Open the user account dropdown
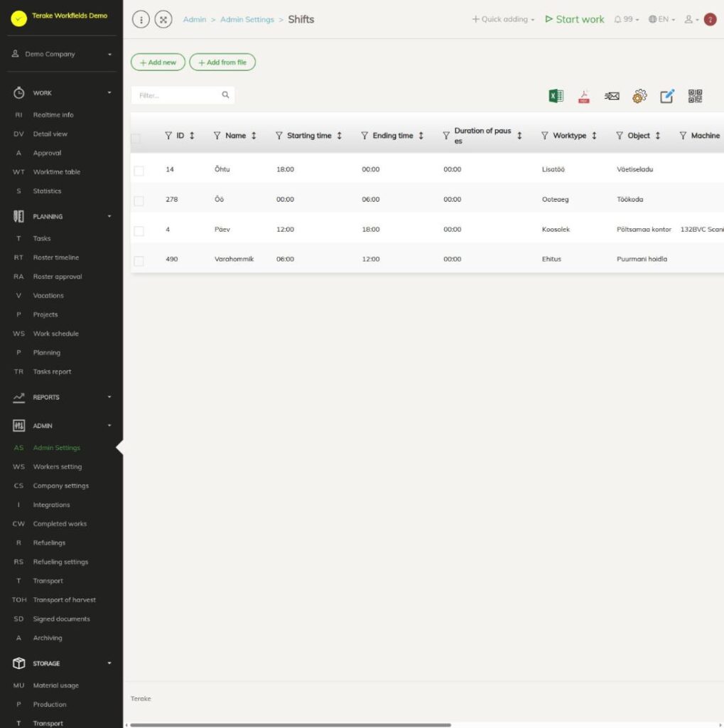This screenshot has width=724, height=728. [691, 19]
